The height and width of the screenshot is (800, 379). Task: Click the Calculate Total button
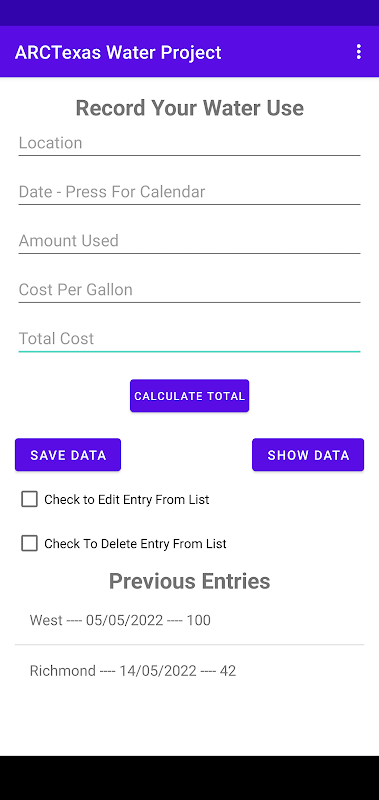coord(189,396)
